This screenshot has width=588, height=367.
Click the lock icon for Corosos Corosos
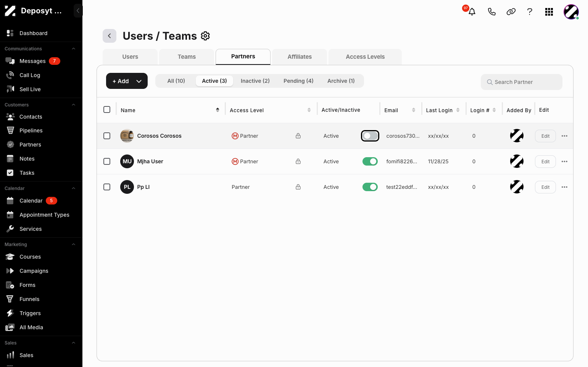[298, 136]
